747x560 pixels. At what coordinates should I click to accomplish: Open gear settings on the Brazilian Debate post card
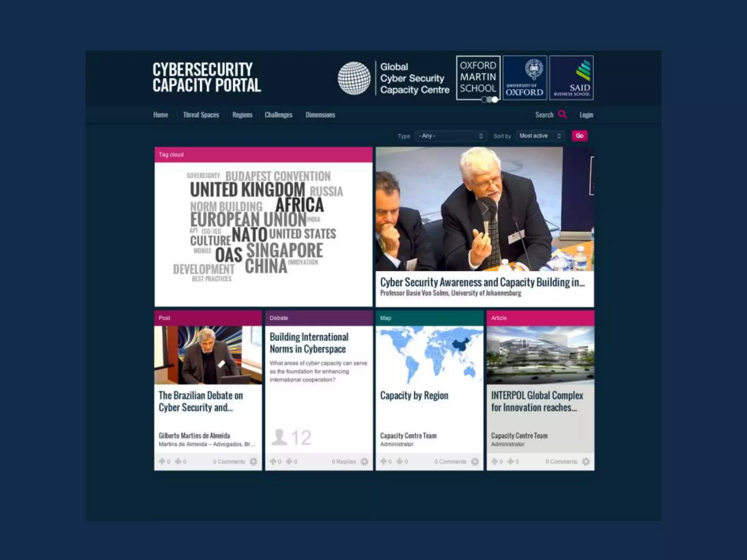tap(253, 462)
